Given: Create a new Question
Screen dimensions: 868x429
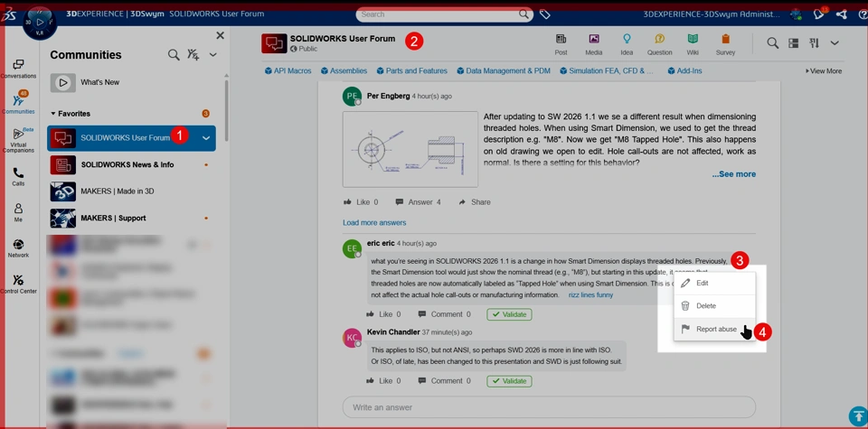Looking at the screenshot, I should 659,44.
